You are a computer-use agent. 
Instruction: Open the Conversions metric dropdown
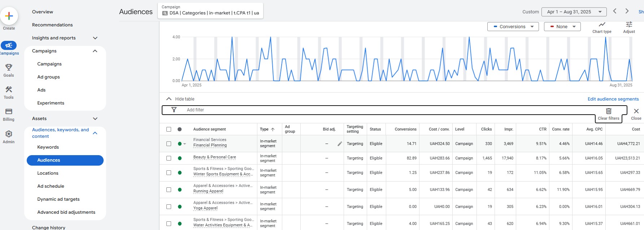coord(513,27)
